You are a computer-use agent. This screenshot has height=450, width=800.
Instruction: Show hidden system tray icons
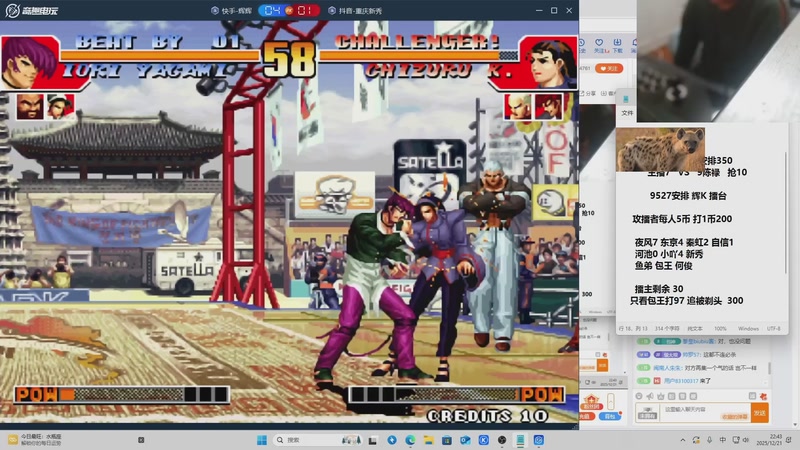(x=683, y=440)
